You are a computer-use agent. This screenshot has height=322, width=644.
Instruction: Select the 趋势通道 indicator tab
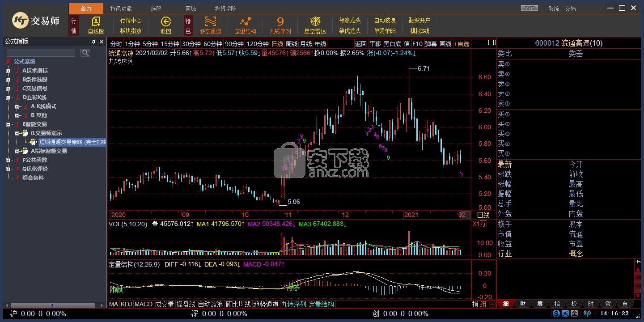point(266,304)
